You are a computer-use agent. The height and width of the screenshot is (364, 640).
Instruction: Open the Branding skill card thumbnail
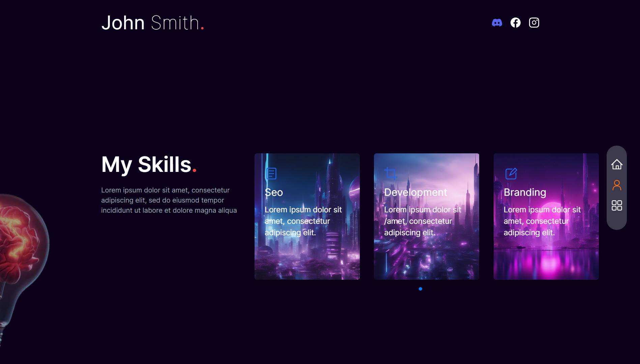click(546, 216)
